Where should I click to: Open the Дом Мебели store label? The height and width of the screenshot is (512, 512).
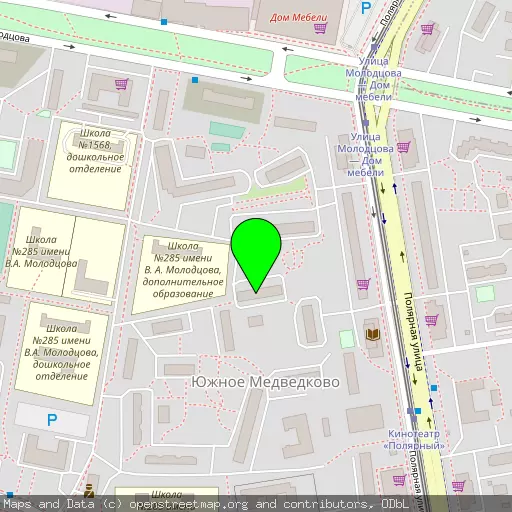coord(298,17)
